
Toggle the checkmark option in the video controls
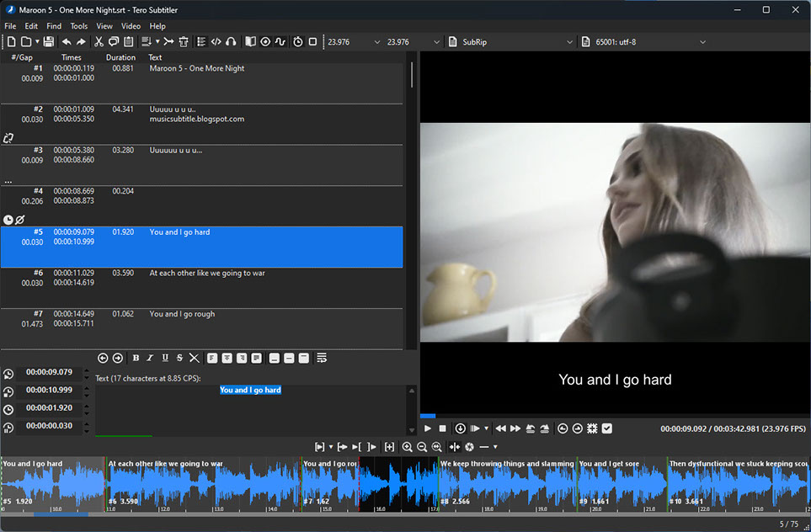tap(607, 428)
